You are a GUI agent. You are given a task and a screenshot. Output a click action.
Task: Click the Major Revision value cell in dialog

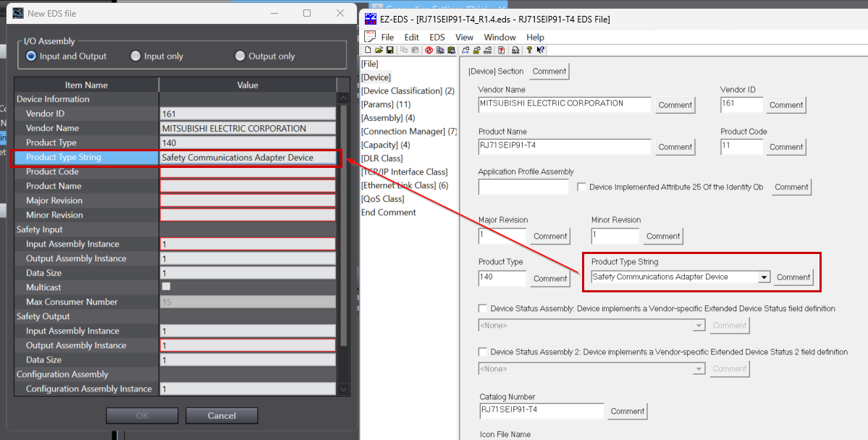click(248, 200)
